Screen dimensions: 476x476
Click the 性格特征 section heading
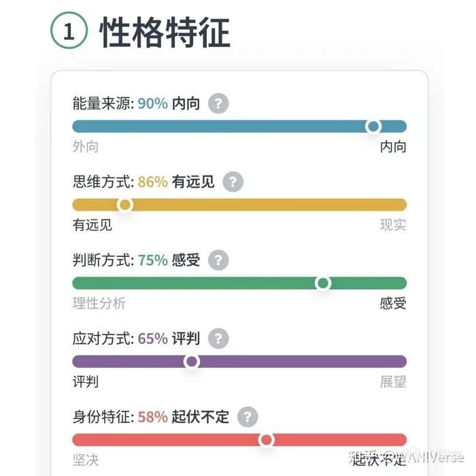click(x=165, y=33)
